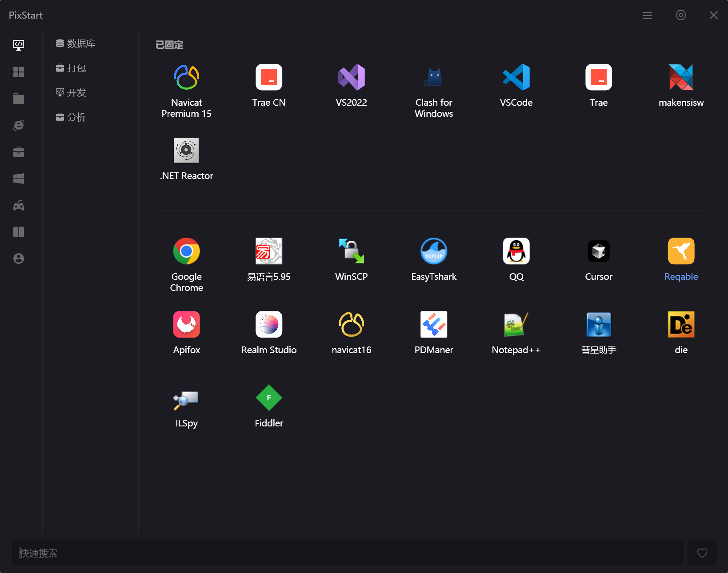Open Fiddler app
The height and width of the screenshot is (573, 728).
269,398
